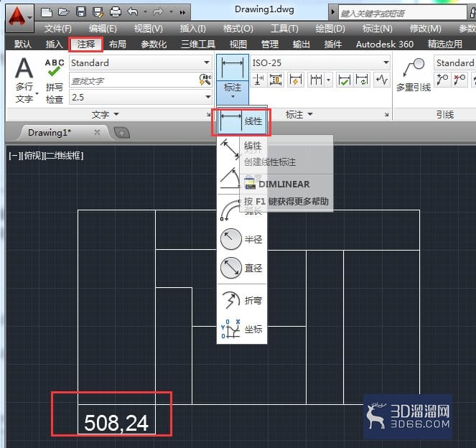Switch to the 布局 ribbon tab
The width and height of the screenshot is (476, 448).
pos(118,45)
